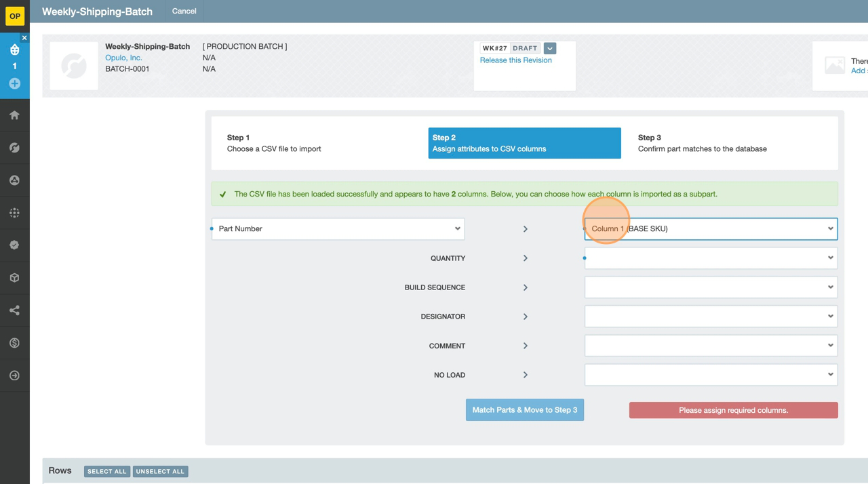Open the home icon in sidebar

14,115
